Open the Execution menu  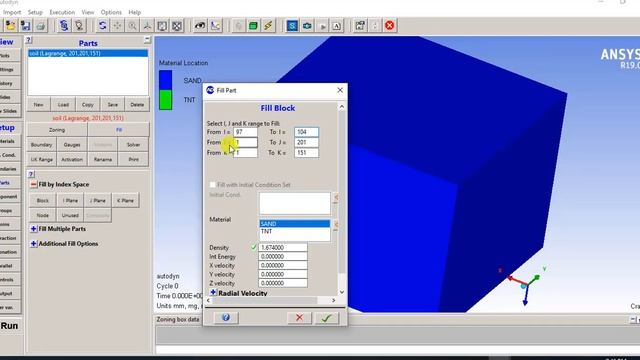pos(62,12)
